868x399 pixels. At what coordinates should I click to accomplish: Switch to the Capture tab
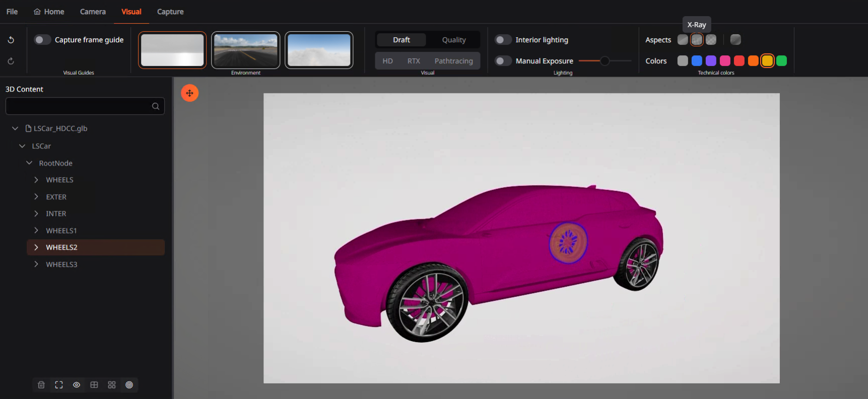click(x=170, y=12)
